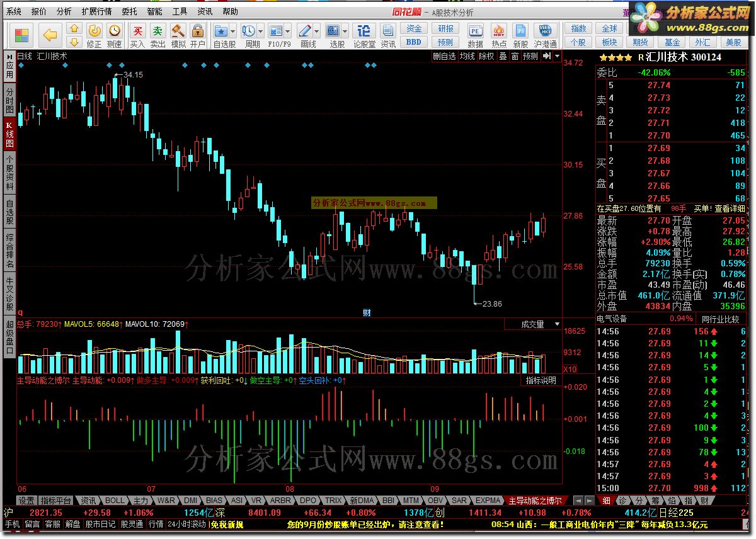Click the BBD toolbar button

(x=414, y=42)
